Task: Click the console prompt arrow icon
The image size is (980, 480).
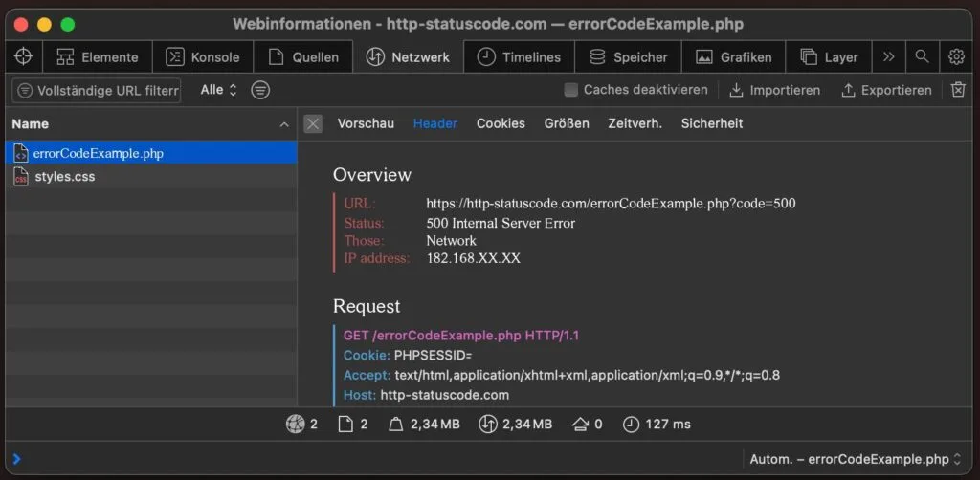Action: 16,459
